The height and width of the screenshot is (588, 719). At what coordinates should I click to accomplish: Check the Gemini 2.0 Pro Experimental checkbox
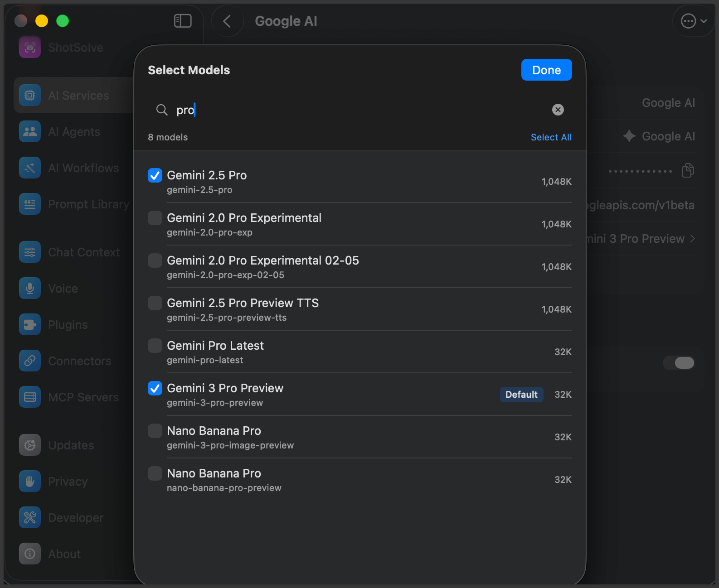click(155, 218)
